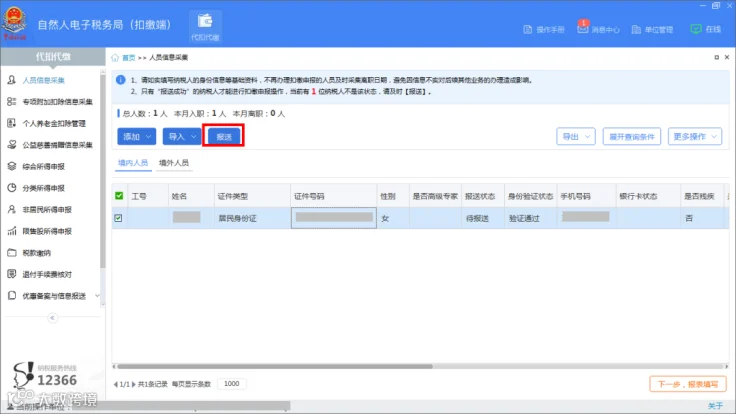Go to previous page arrow in pagination
The width and height of the screenshot is (736, 414).
[x=115, y=384]
